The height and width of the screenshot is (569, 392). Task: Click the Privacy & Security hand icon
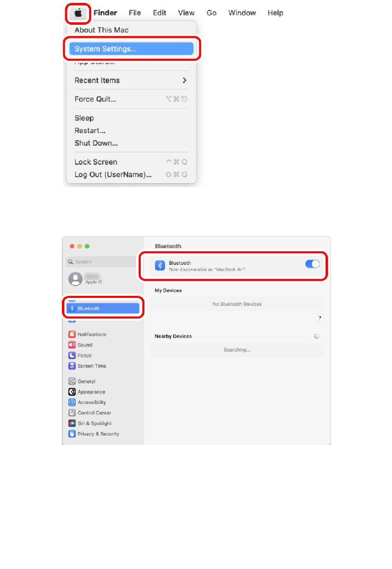coord(72,434)
